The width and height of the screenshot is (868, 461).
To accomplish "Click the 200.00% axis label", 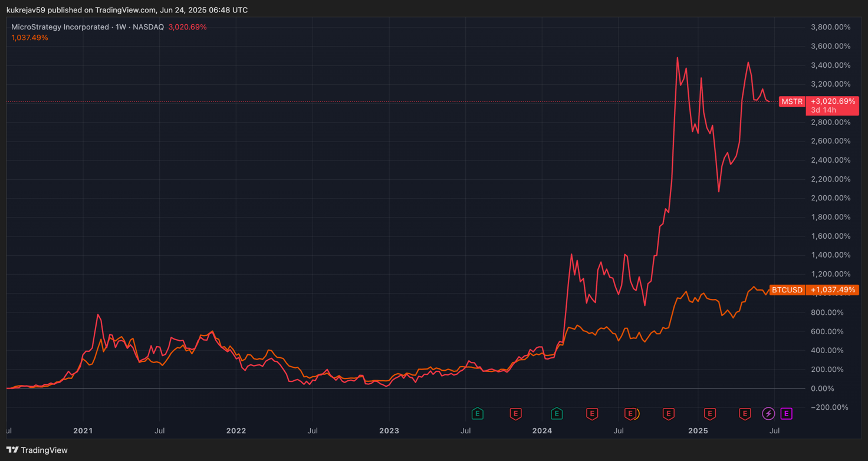I will tap(827, 369).
